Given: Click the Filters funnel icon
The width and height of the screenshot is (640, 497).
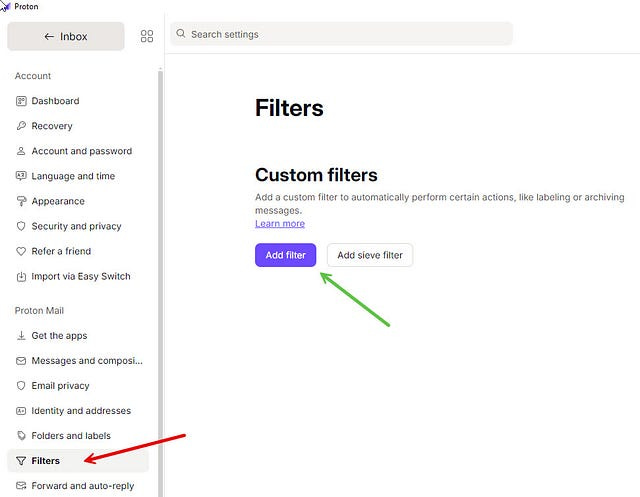Looking at the screenshot, I should point(21,461).
